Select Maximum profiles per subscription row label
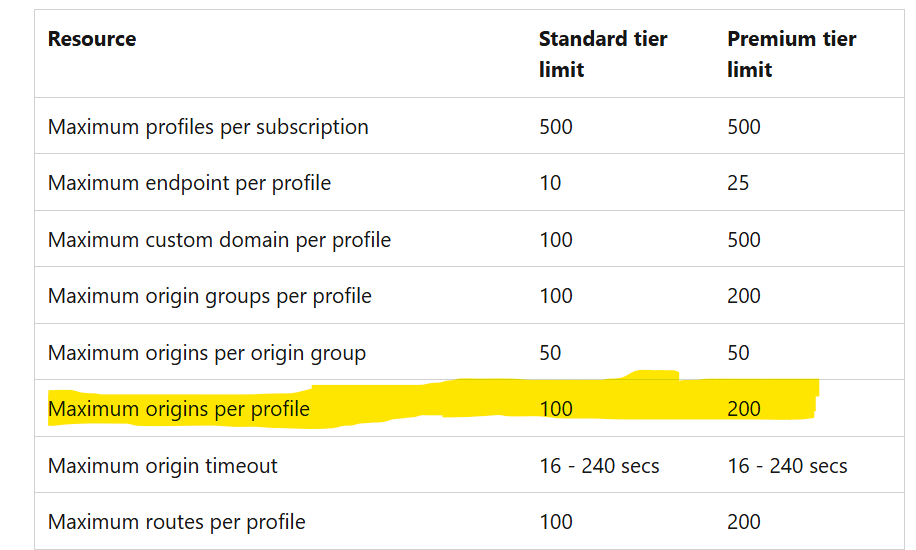This screenshot has width=916, height=550. point(208,127)
